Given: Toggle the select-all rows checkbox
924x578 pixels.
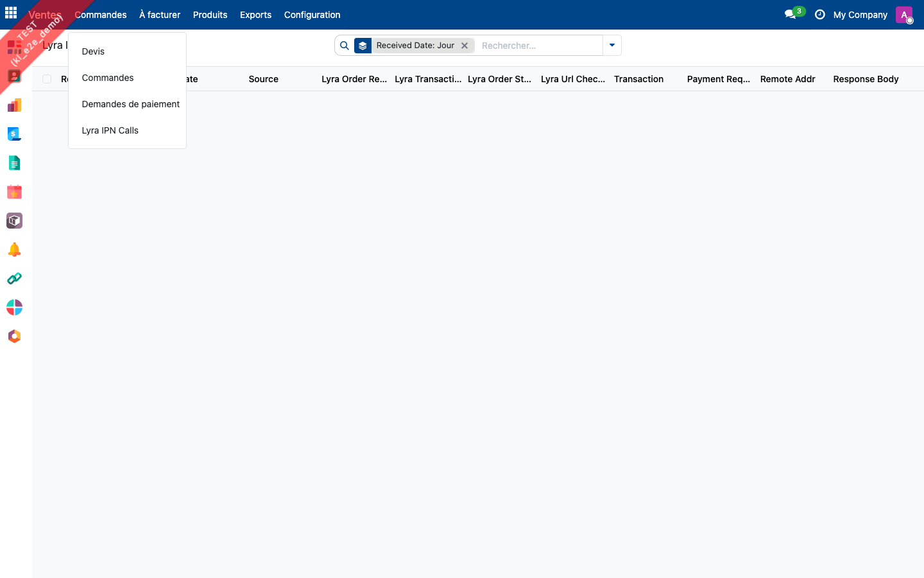Looking at the screenshot, I should click(x=47, y=79).
